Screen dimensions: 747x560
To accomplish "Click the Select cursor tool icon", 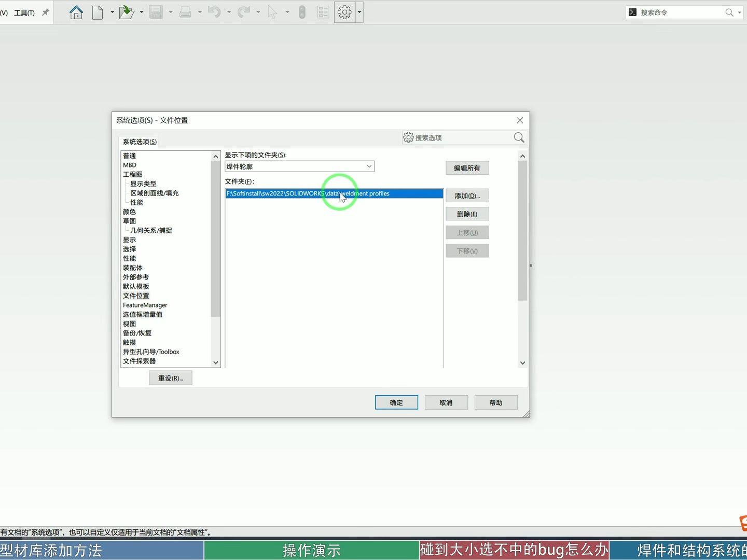I will pos(272,12).
